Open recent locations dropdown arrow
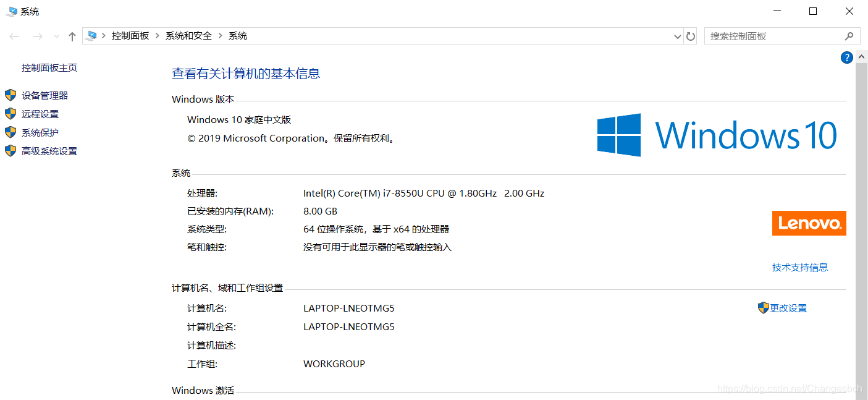This screenshot has width=868, height=400. (x=56, y=36)
